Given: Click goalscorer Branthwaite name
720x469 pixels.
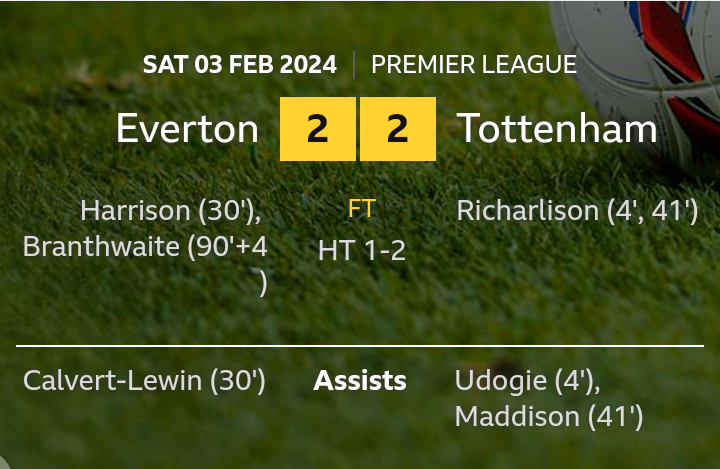Looking at the screenshot, I should coord(100,247).
